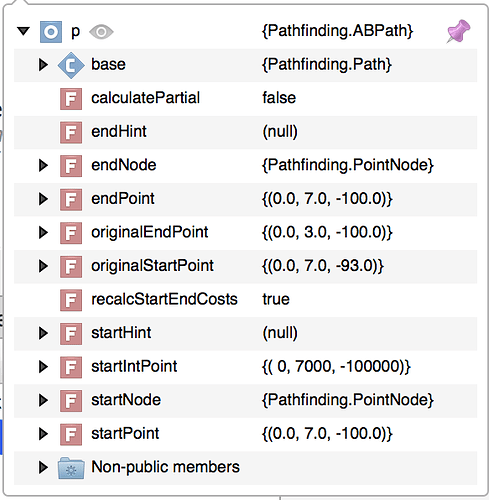Click the class icon beside base
Viewport: 489px width, 500px height.
coord(71,65)
